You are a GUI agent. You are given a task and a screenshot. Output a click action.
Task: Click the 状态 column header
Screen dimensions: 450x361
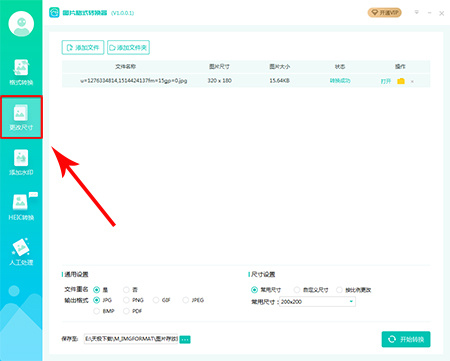[x=340, y=67]
